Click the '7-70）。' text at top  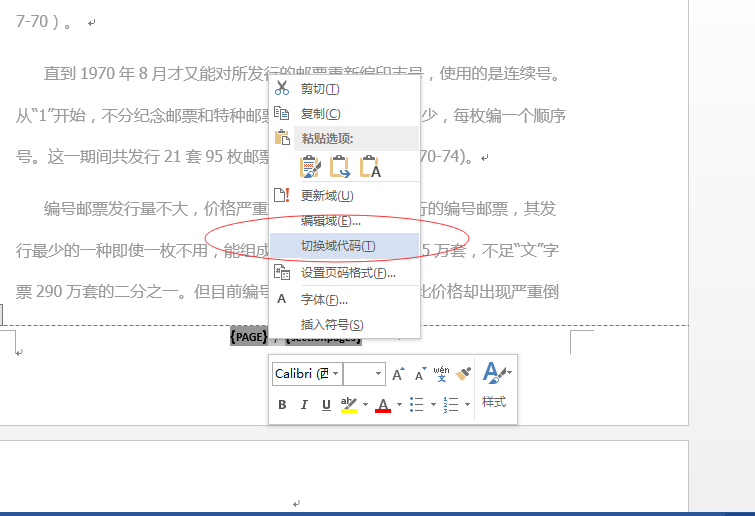point(43,22)
